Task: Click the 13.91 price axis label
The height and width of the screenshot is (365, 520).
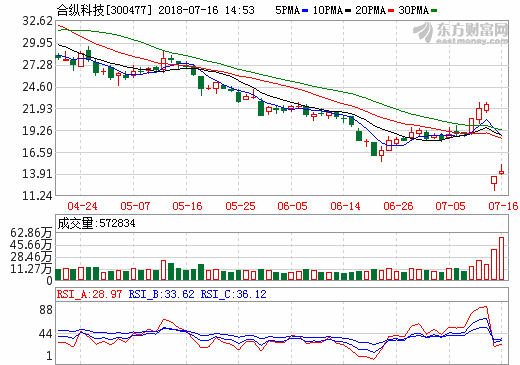Action: [x=38, y=174]
